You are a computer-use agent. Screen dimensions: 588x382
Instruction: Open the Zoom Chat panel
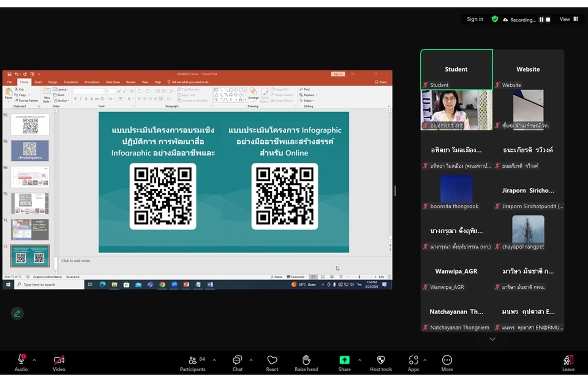[237, 363]
